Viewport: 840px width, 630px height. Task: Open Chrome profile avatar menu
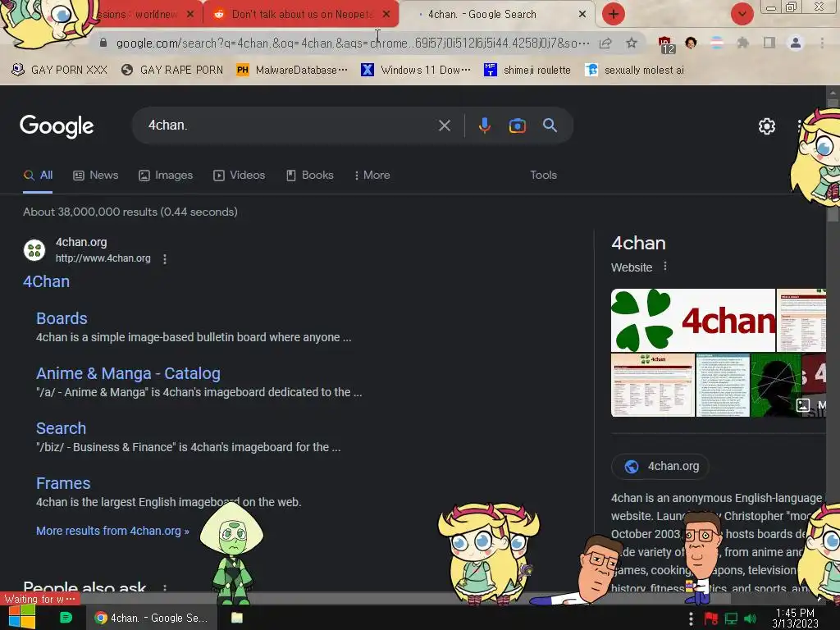(x=796, y=43)
